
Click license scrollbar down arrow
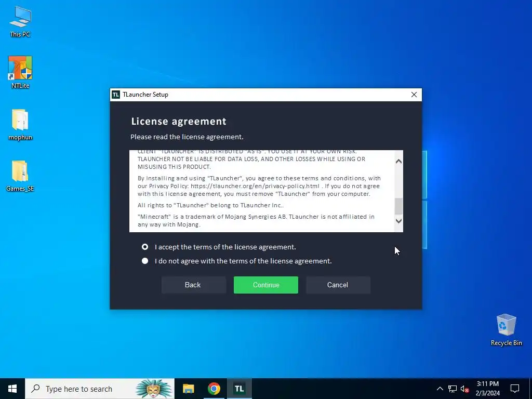point(398,221)
